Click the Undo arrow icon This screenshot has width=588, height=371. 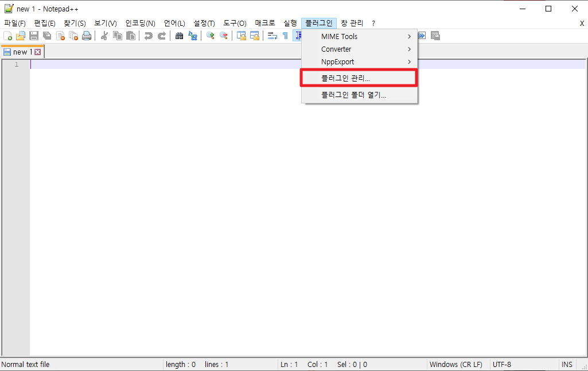pyautogui.click(x=149, y=36)
